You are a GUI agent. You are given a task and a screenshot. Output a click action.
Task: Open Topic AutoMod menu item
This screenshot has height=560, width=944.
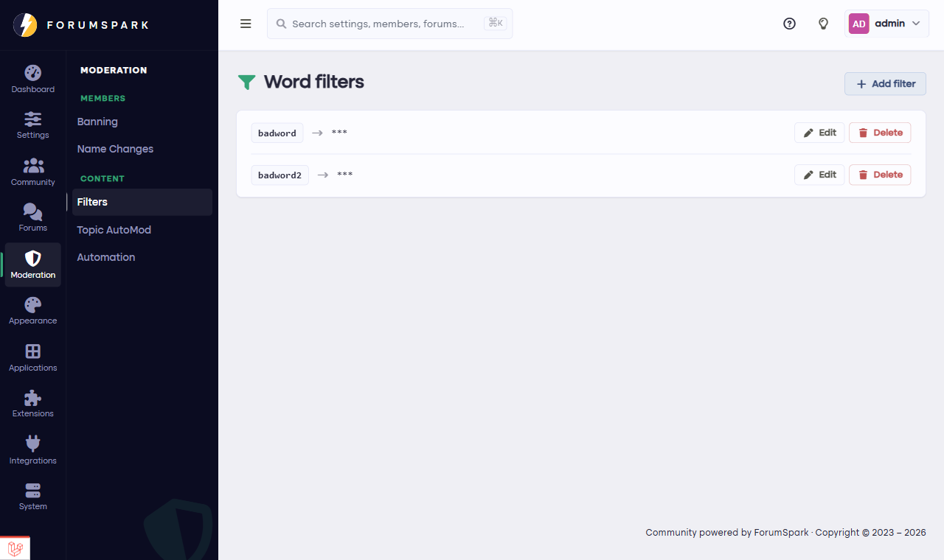[142, 230]
